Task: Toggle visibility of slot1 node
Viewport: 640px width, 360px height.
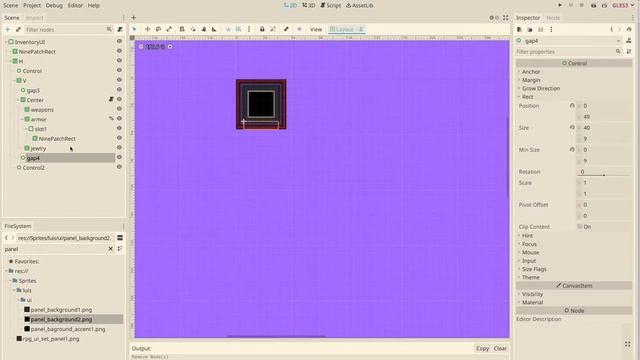Action: tap(119, 128)
